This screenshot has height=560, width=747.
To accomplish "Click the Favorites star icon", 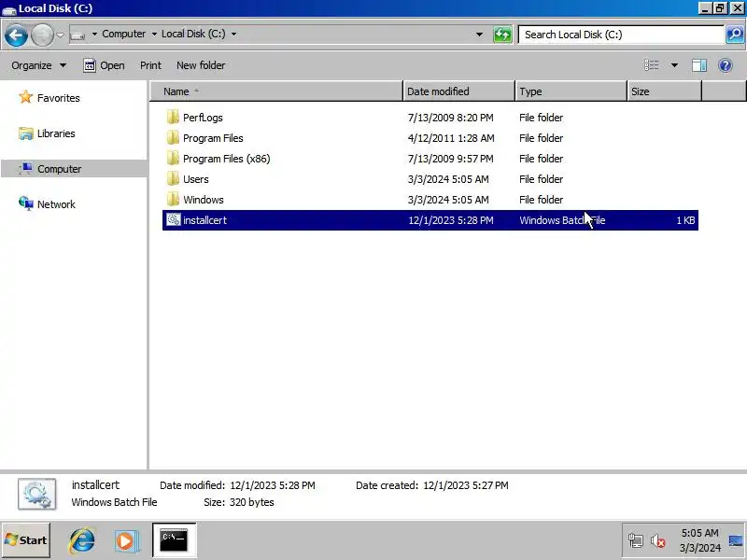I will [x=26, y=97].
